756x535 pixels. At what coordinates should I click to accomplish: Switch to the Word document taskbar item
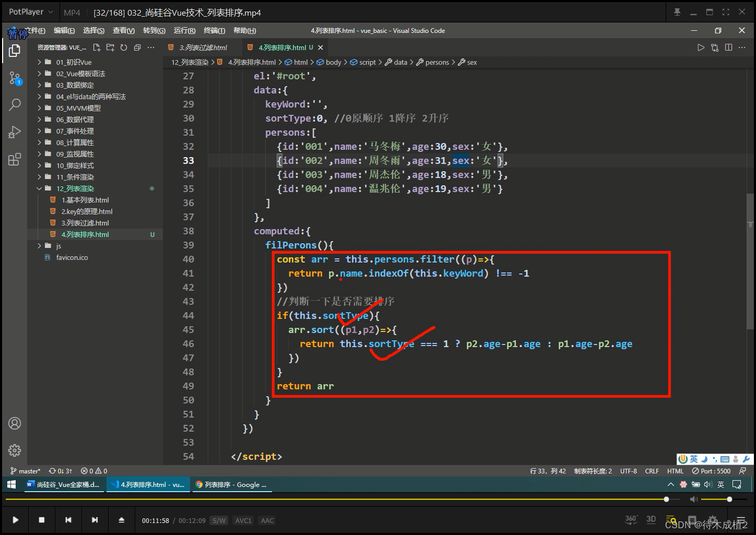(x=64, y=484)
